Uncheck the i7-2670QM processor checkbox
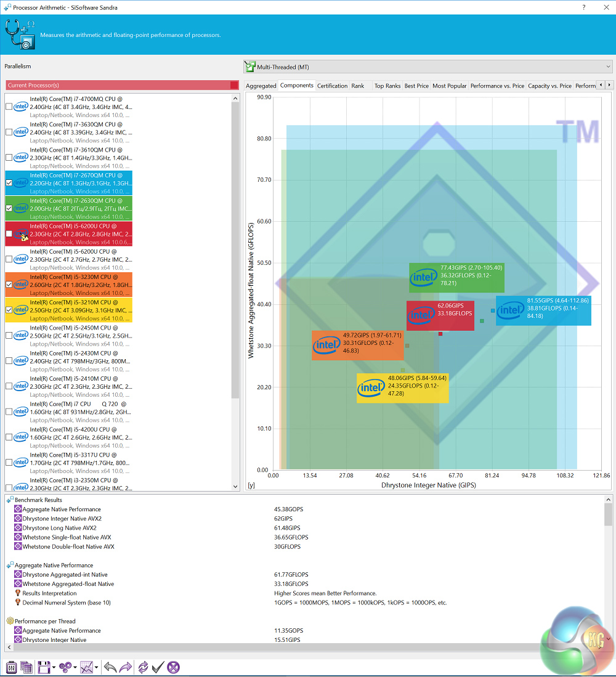 pyautogui.click(x=9, y=183)
